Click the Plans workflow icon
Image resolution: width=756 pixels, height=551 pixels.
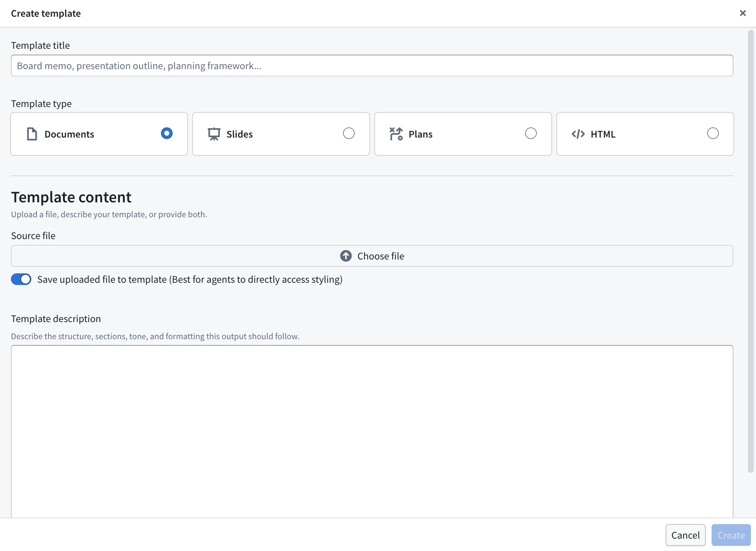coord(396,134)
